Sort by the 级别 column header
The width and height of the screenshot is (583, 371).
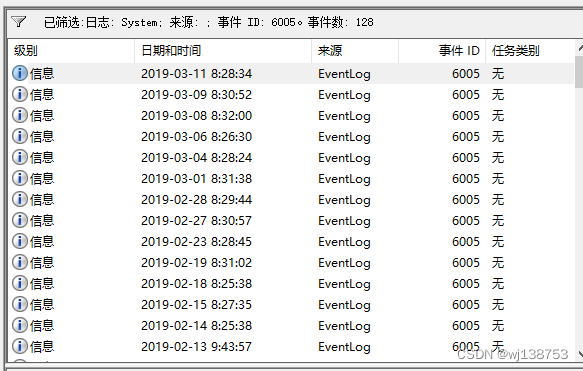pos(71,51)
